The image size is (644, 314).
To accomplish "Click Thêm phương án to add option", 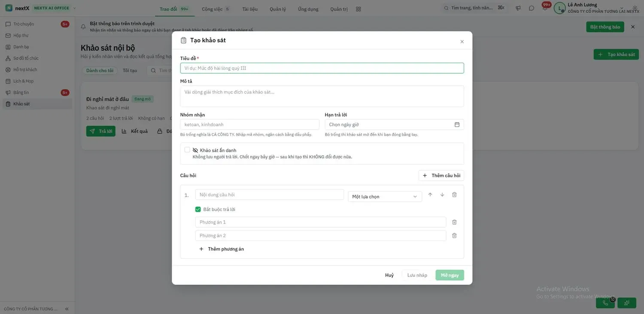I will coord(222,249).
